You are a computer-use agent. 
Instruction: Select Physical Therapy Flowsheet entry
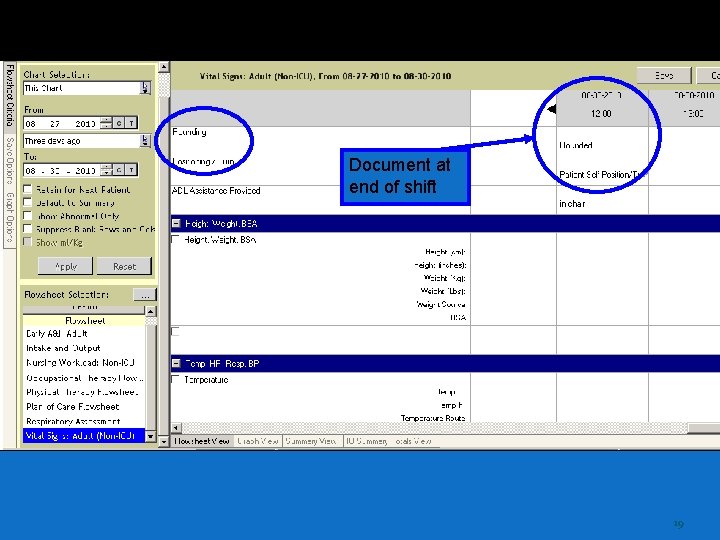(84, 392)
